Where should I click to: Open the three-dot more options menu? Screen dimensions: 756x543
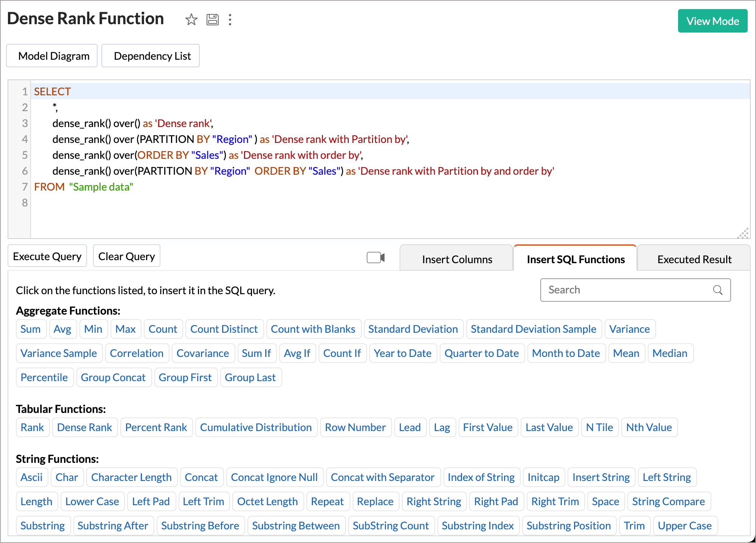[x=230, y=20]
